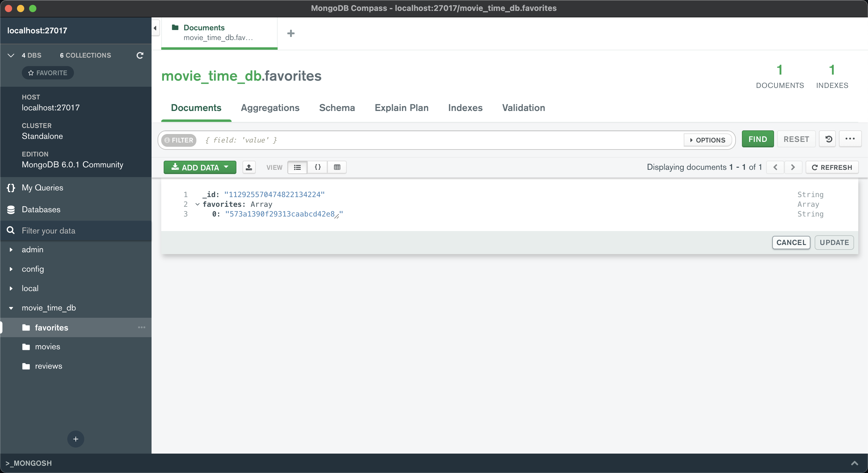Select the movies collection in the sidebar

click(x=48, y=347)
